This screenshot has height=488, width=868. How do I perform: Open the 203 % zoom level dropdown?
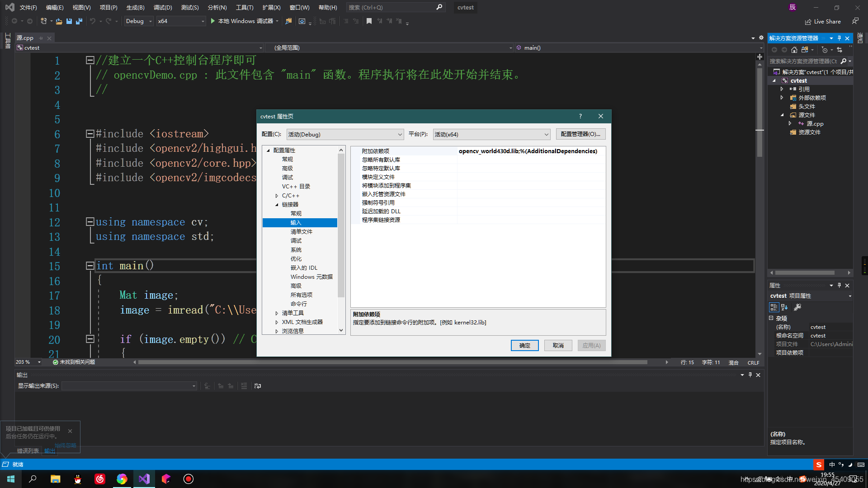28,362
